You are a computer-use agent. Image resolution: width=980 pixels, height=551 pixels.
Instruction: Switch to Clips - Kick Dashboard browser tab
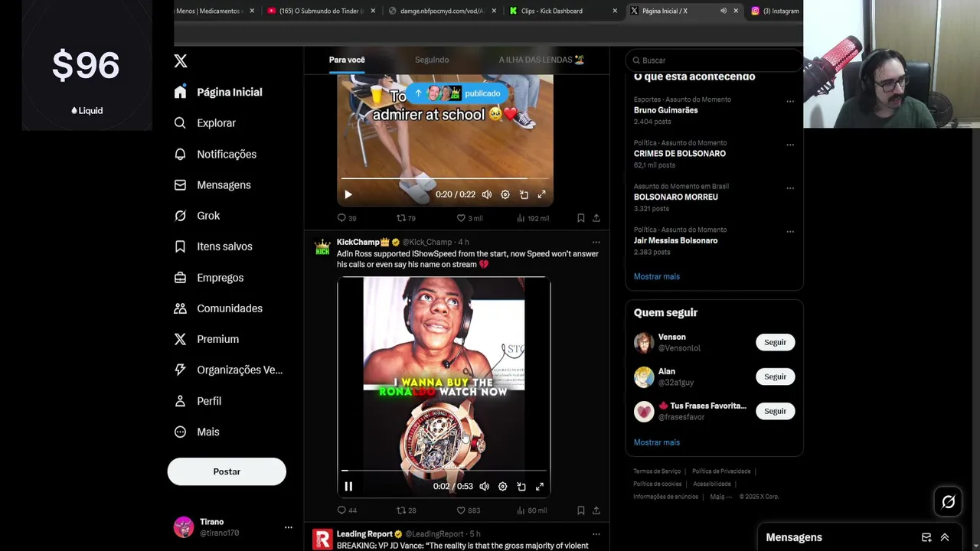pyautogui.click(x=561, y=11)
